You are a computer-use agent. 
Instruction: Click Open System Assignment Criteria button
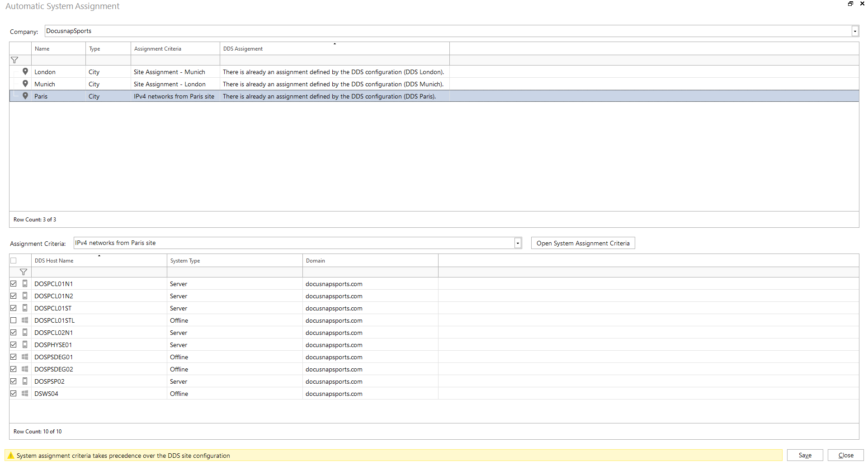coord(583,243)
